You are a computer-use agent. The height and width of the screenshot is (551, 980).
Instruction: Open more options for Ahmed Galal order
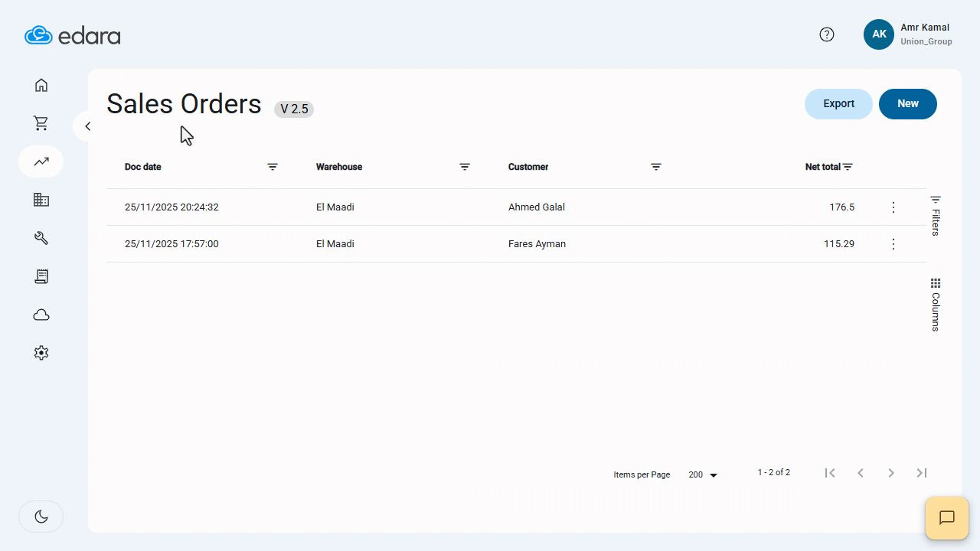pyautogui.click(x=893, y=207)
